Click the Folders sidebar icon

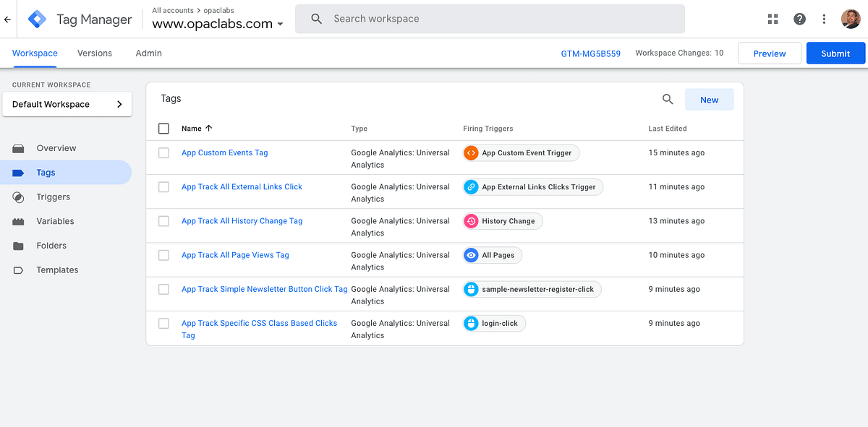18,246
